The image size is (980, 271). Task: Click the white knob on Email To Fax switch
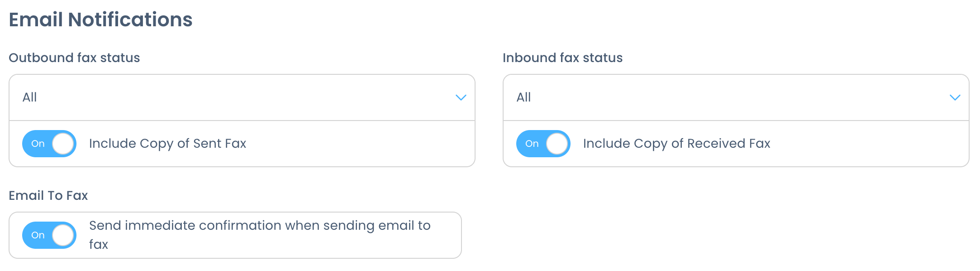click(63, 235)
